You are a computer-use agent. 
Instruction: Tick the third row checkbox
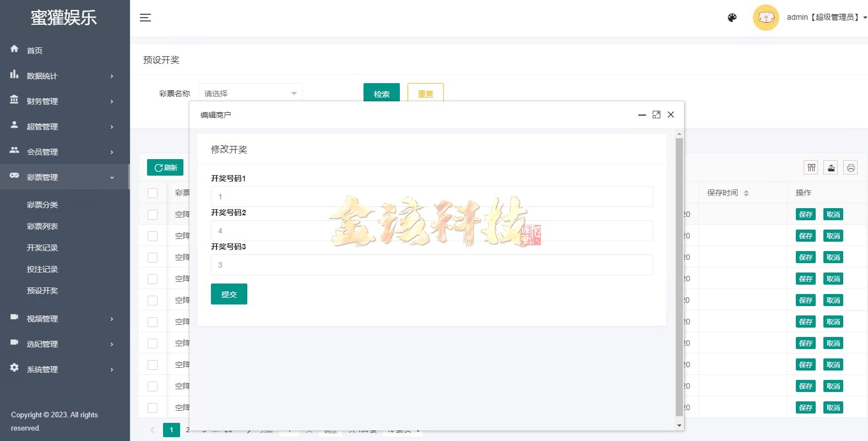pos(153,258)
